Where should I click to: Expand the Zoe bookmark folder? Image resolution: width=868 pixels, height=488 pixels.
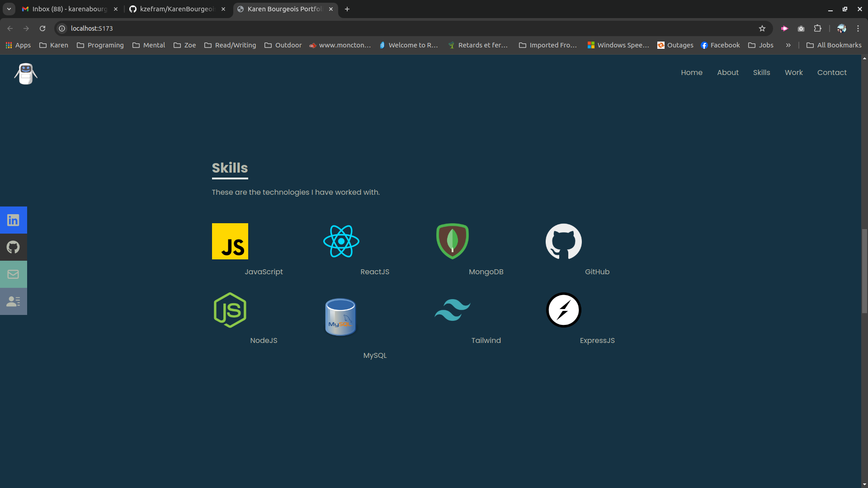(x=185, y=45)
